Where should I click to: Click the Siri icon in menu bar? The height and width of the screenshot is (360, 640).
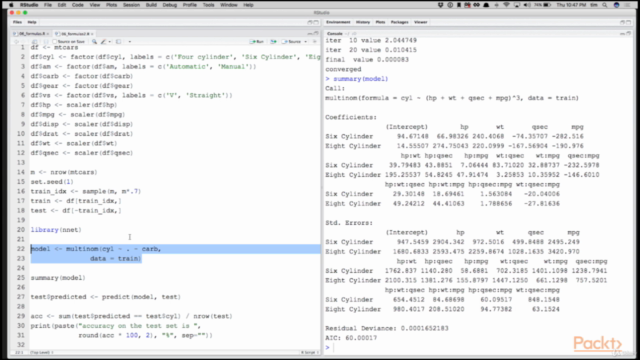coord(616,5)
